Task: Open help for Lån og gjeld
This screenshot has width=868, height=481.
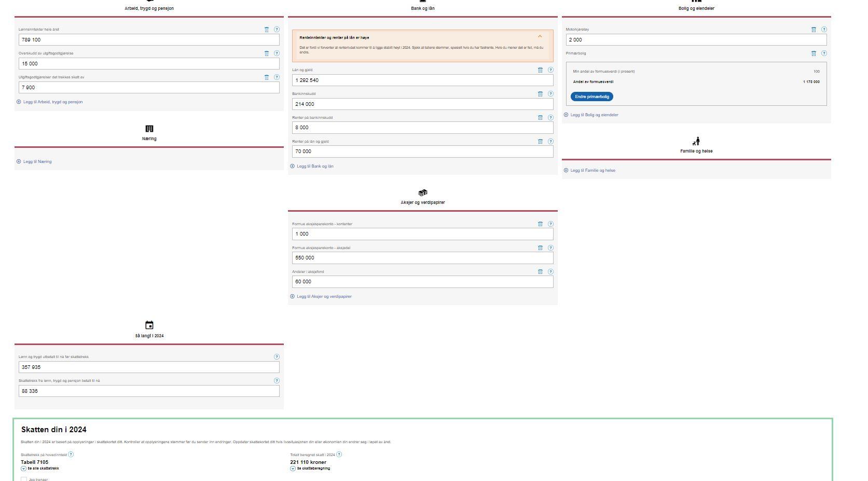Action: coord(550,70)
